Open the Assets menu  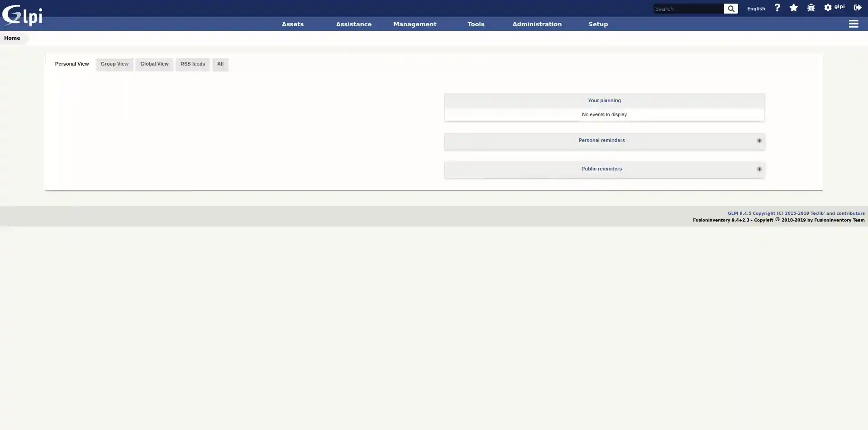coord(292,24)
